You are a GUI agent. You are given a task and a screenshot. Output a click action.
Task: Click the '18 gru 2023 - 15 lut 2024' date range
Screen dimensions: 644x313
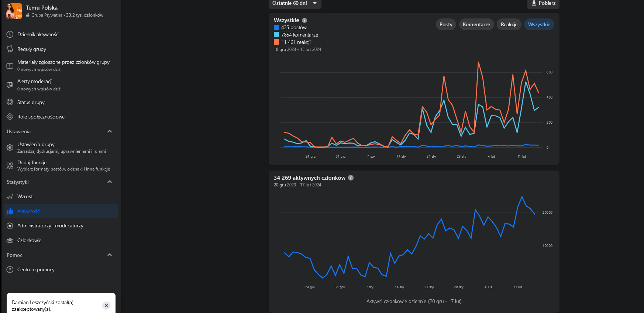297,49
